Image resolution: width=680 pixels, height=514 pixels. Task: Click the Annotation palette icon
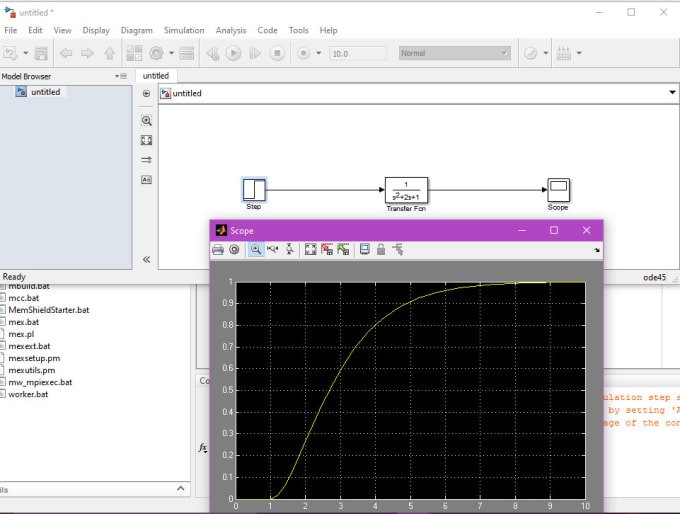pos(147,180)
